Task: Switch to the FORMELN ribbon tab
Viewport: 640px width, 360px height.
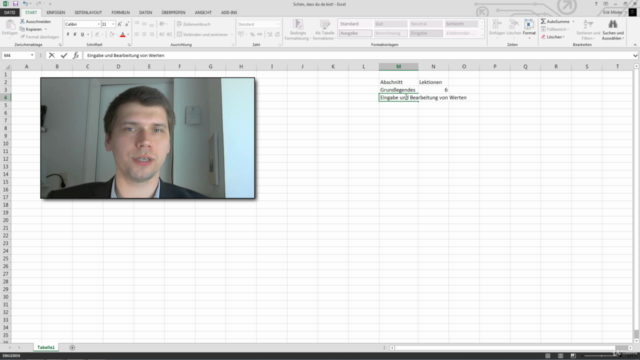Action: point(120,12)
